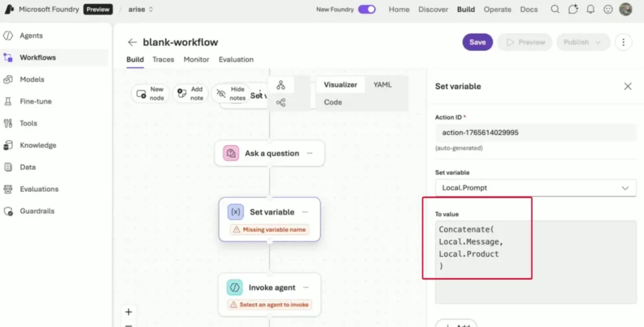Click the zoom in plus icon

pos(128,312)
